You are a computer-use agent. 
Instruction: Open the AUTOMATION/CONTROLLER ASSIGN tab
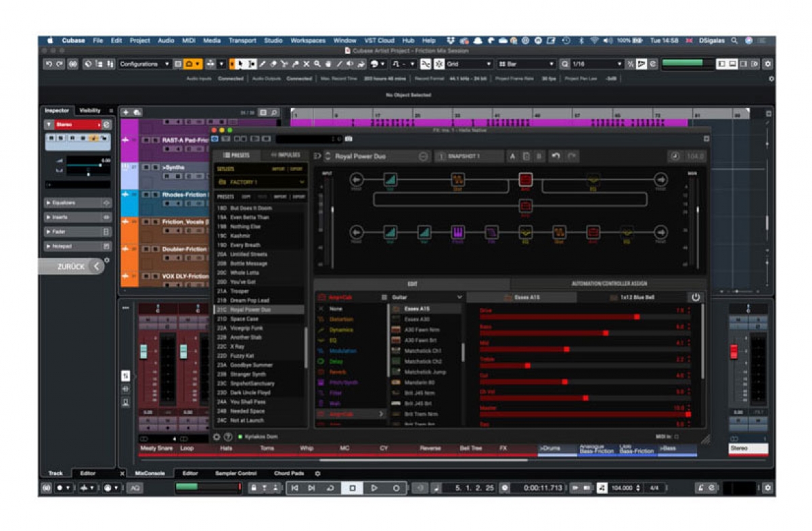[609, 284]
